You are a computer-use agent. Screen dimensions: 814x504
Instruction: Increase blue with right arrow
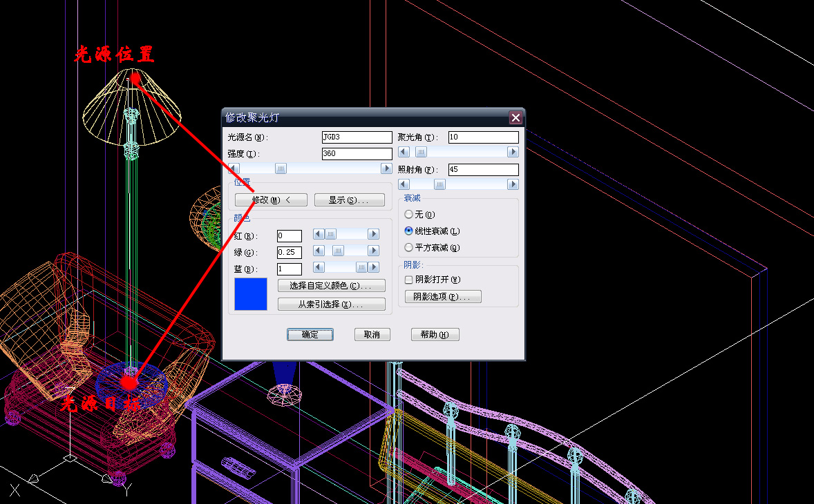(373, 267)
